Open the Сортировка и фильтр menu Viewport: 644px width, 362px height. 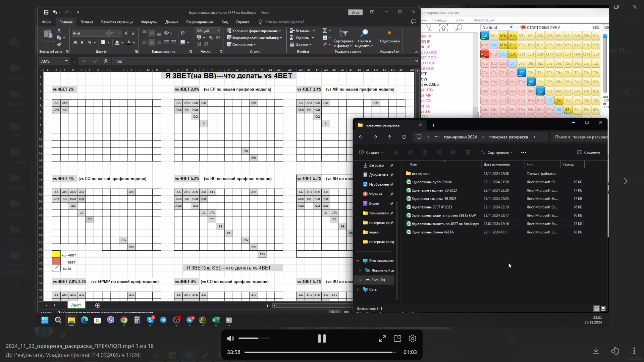tap(343, 38)
